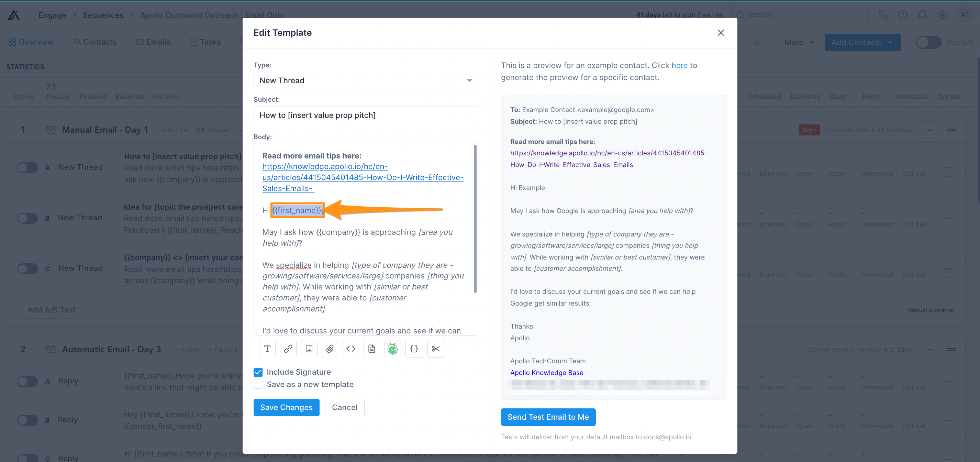Enable the A toggle on Manual Email Day 1
This screenshot has width=980, height=462.
(x=27, y=167)
